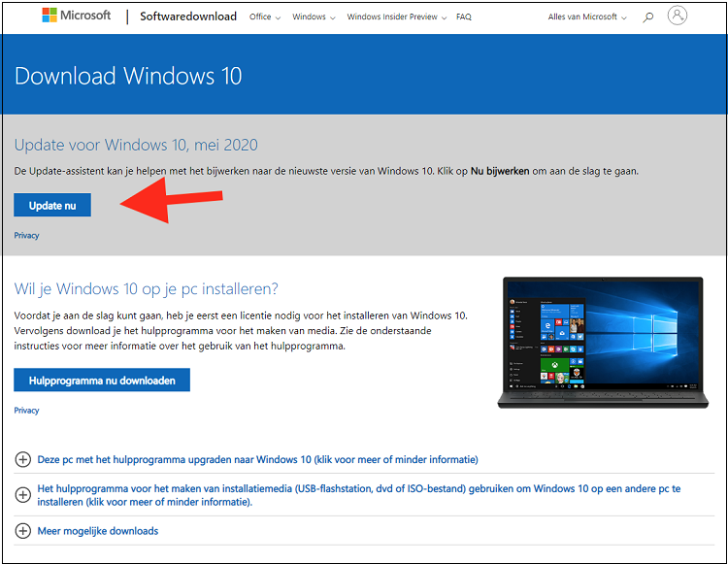Open the Softwaredownload home link

[x=188, y=17]
